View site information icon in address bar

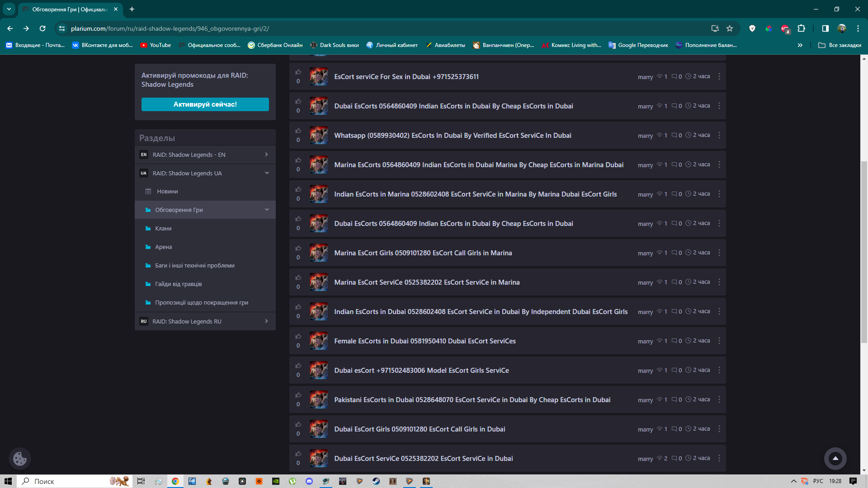tap(62, 28)
